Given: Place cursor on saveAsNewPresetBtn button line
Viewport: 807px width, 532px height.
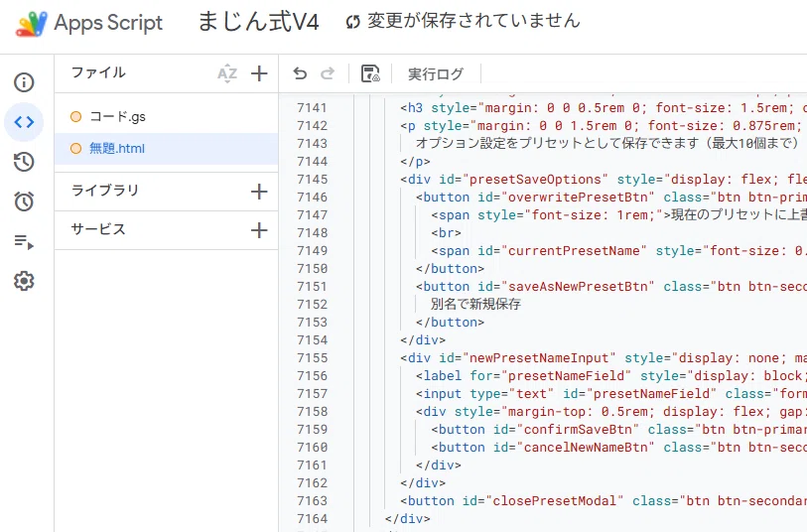Looking at the screenshot, I should 610,287.
